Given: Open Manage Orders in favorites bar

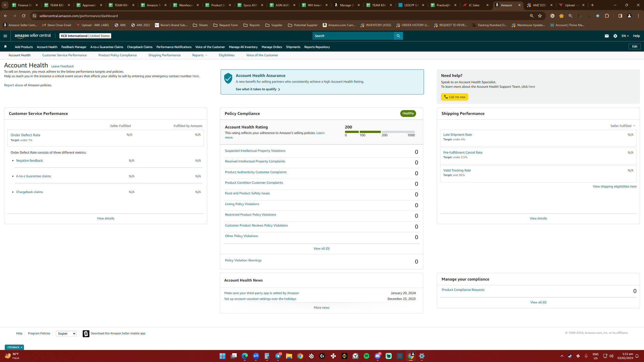Looking at the screenshot, I should click(x=272, y=47).
